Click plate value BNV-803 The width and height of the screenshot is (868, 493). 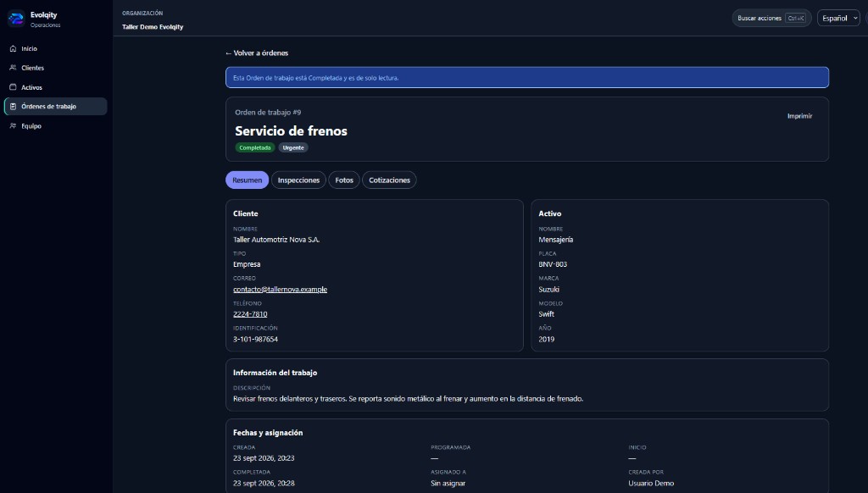pyautogui.click(x=553, y=264)
